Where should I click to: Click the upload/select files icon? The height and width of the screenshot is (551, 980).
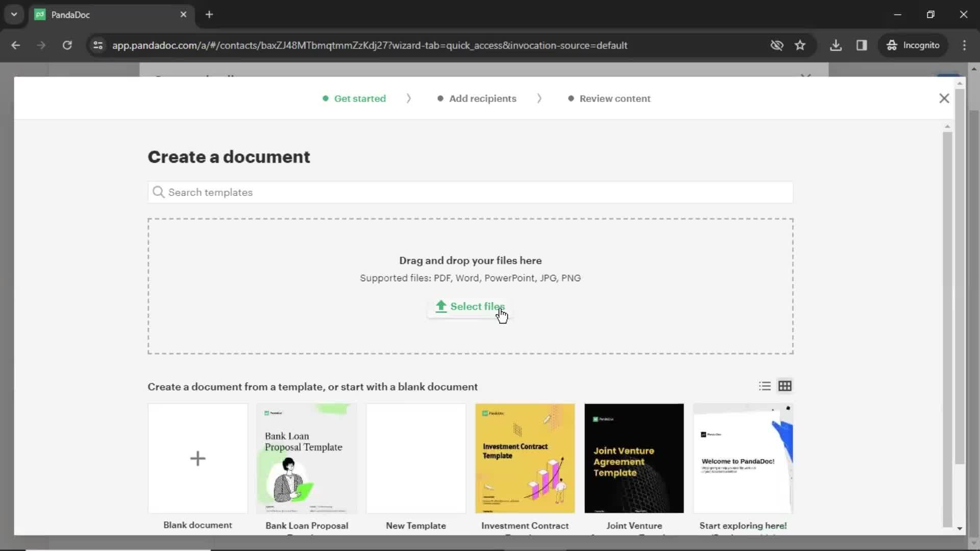pyautogui.click(x=441, y=306)
